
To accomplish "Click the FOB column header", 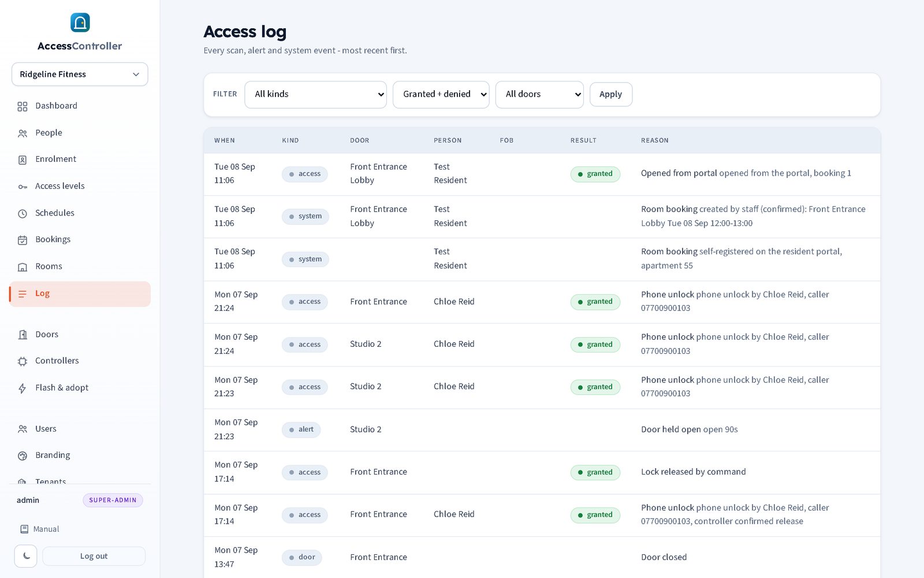I will 506,140.
